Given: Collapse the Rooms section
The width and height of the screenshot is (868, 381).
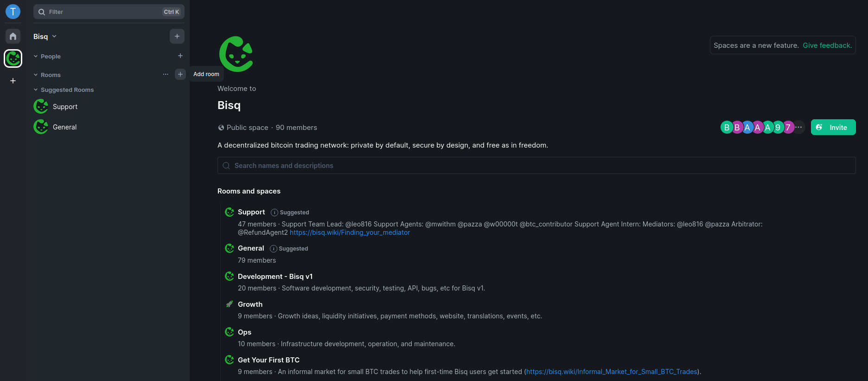Looking at the screenshot, I should [x=36, y=75].
